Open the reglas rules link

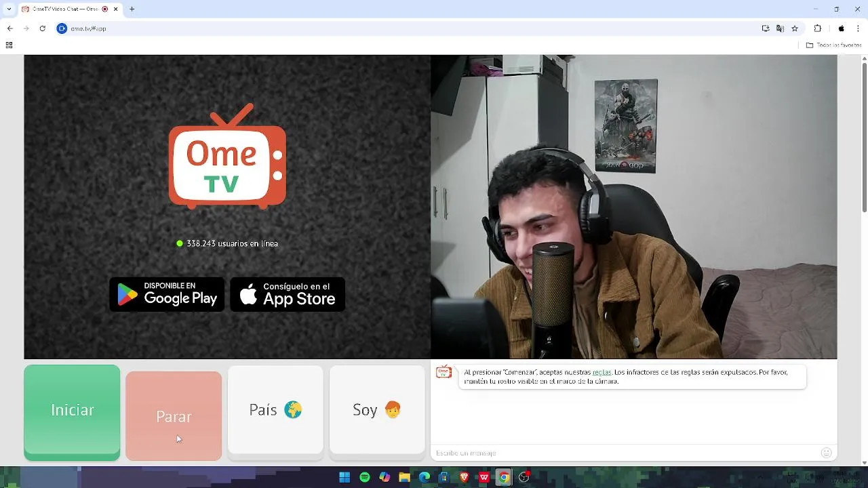point(601,372)
